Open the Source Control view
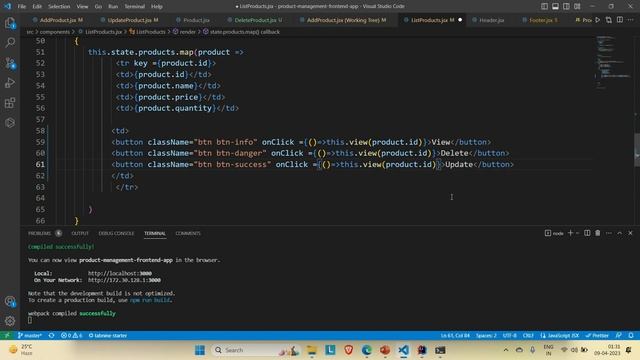This screenshot has height=360, width=640. [x=10, y=63]
